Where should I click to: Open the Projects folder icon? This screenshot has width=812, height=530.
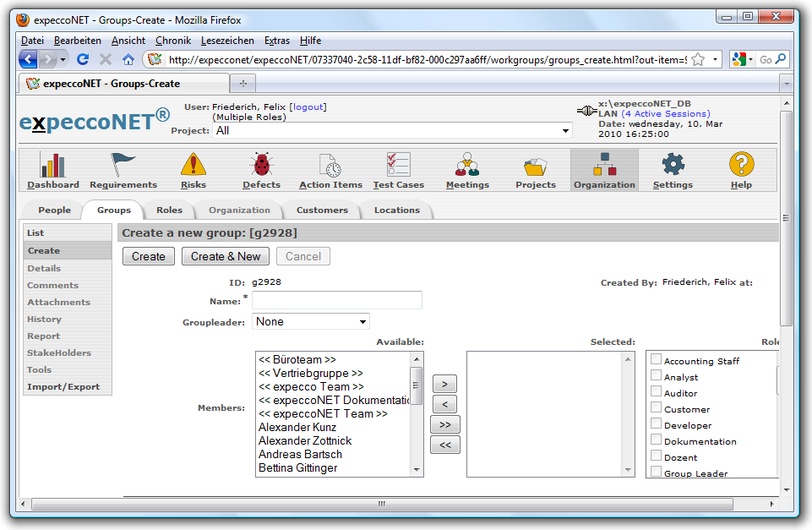(x=536, y=167)
